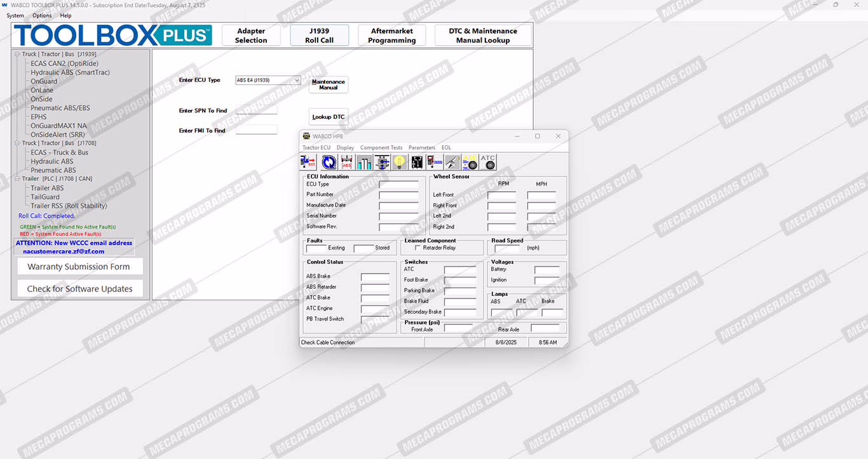
Task: Select OnSideAlert (SRR) tree item
Action: pyautogui.click(x=58, y=135)
